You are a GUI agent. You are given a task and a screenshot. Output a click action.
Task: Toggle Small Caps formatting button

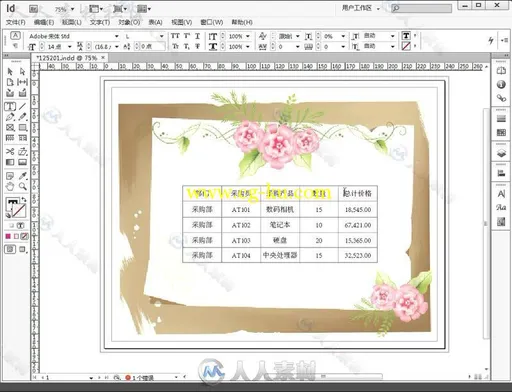(x=175, y=46)
